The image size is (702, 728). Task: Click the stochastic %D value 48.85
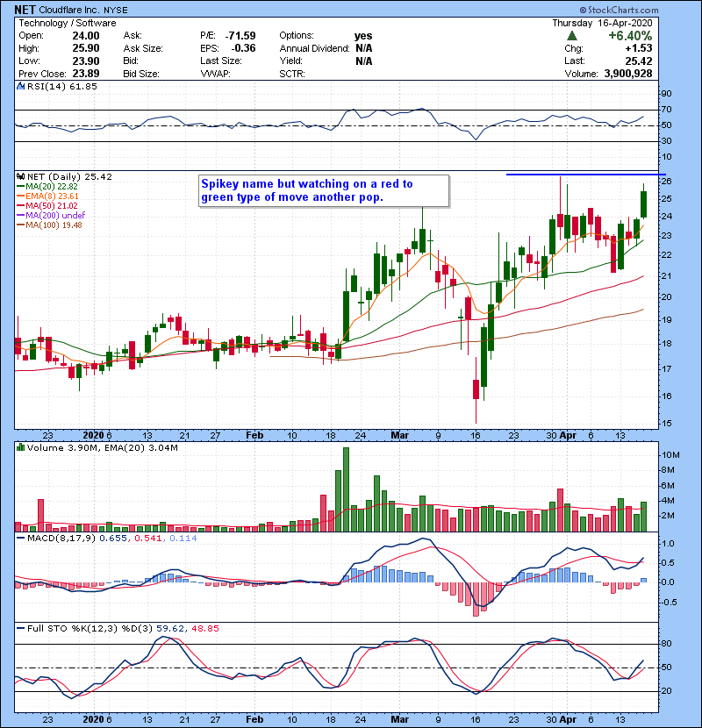[204, 628]
